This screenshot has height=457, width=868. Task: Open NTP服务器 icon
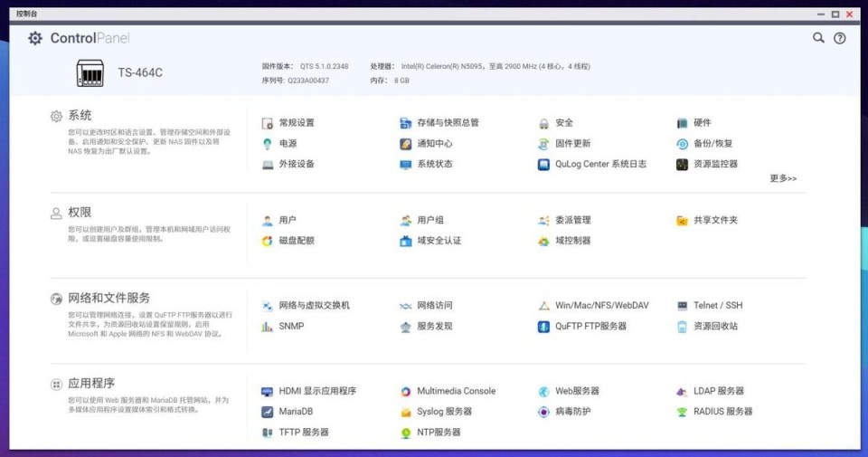click(406, 432)
